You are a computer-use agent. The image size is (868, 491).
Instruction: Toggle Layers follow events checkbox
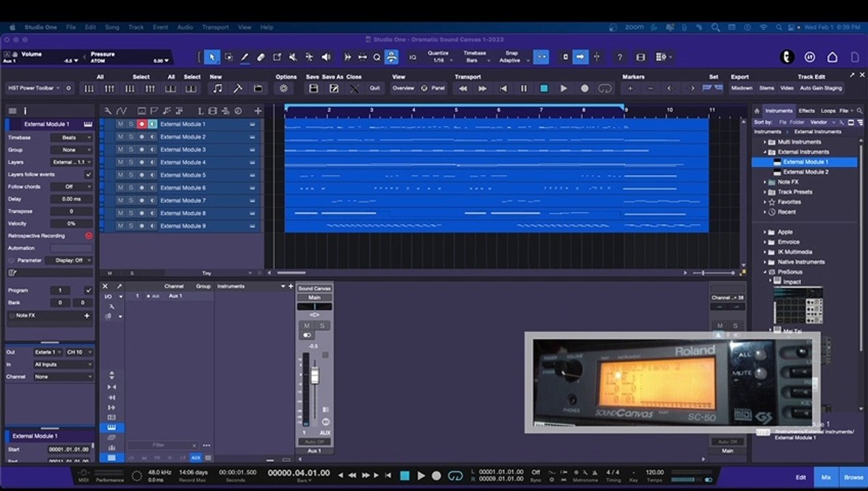point(88,175)
